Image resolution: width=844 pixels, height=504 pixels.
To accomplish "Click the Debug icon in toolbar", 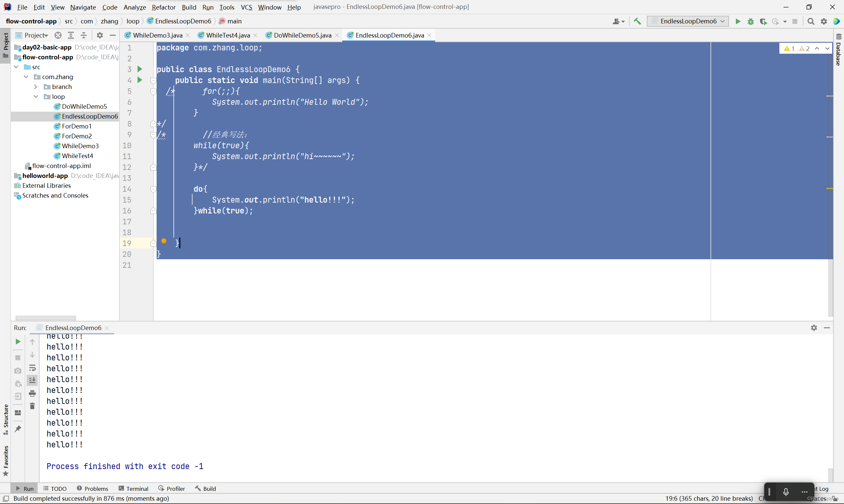I will [x=751, y=21].
